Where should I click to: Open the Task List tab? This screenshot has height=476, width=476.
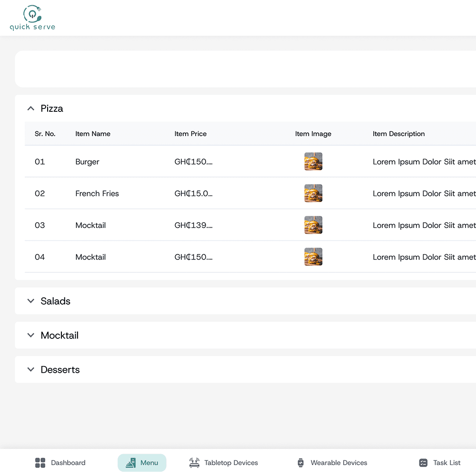446,463
